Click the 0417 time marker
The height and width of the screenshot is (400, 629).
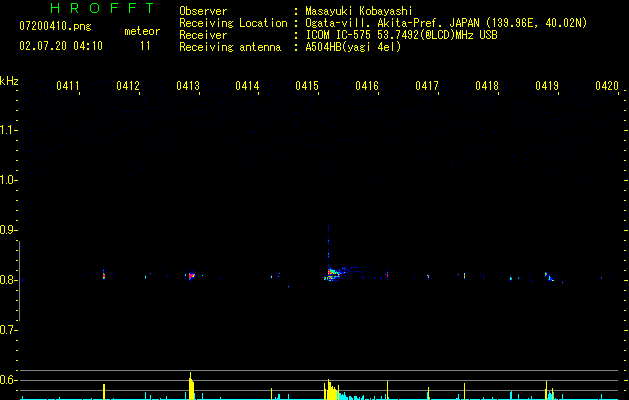(x=427, y=86)
